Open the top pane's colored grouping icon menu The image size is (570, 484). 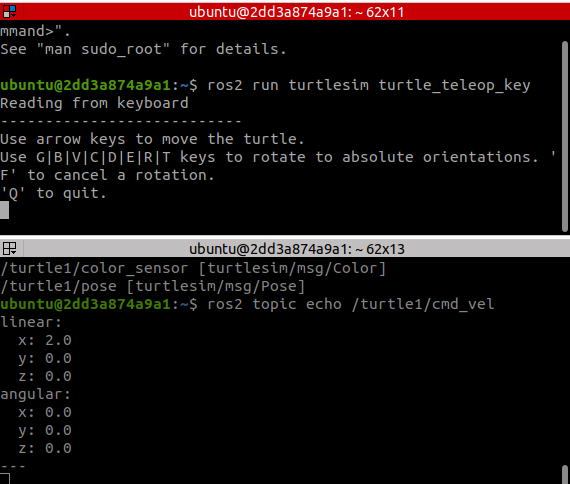pyautogui.click(x=9, y=12)
